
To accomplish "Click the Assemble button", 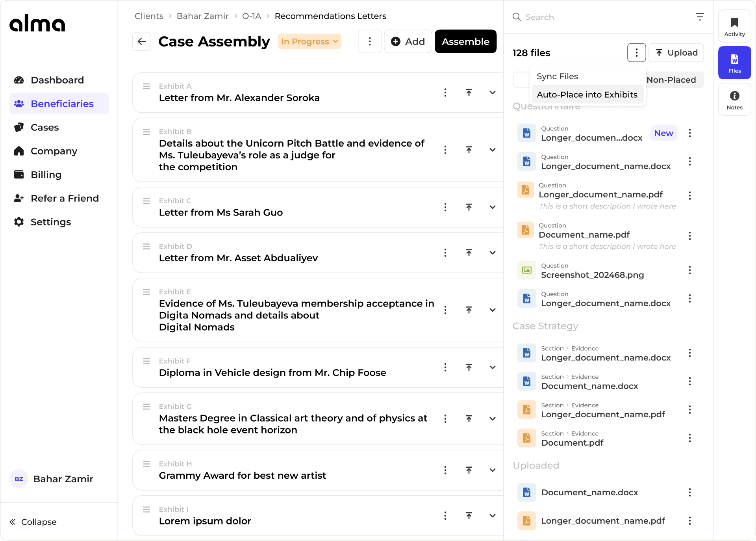I will click(x=465, y=41).
